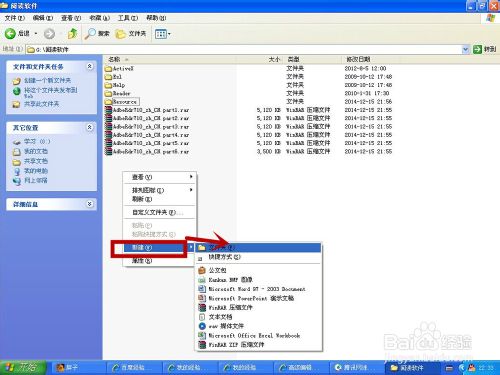Screen dimensions: 500x375
Task: Expand the 详细信息 panel
Action: click(x=90, y=204)
